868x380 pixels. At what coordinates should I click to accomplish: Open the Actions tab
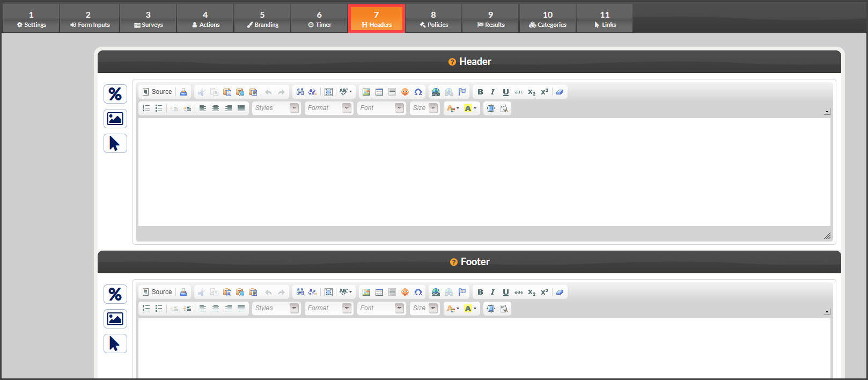coord(205,19)
